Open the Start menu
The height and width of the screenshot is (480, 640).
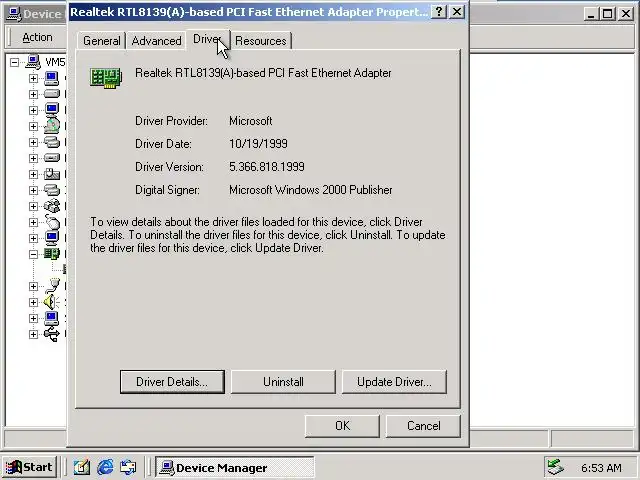click(x=29, y=467)
